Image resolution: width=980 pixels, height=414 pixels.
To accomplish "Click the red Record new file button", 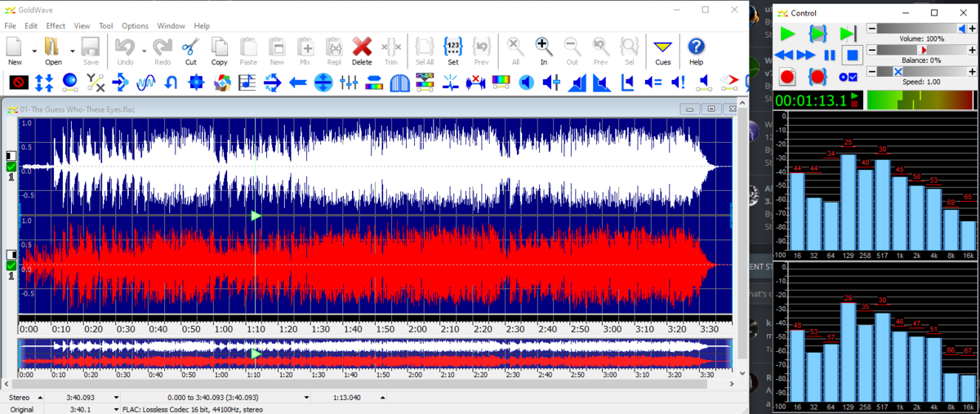I will tap(787, 77).
